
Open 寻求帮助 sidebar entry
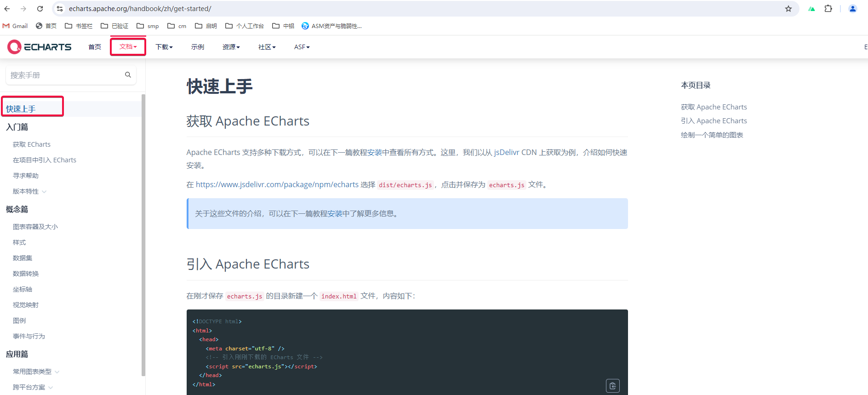point(26,176)
